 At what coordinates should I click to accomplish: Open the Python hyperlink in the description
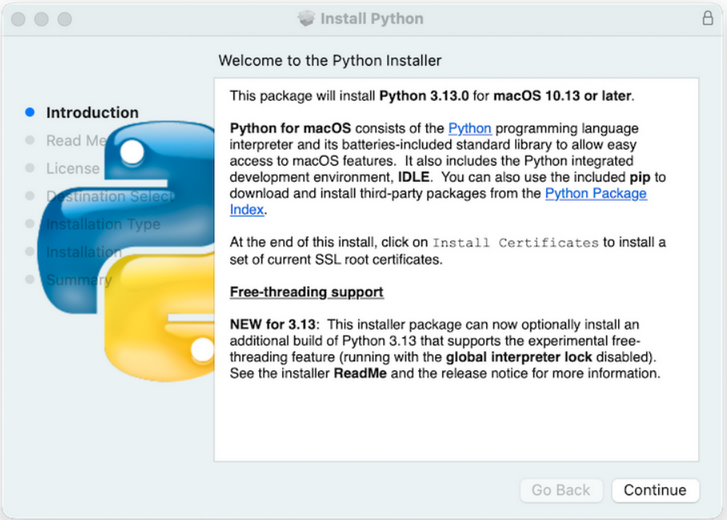pyautogui.click(x=469, y=128)
